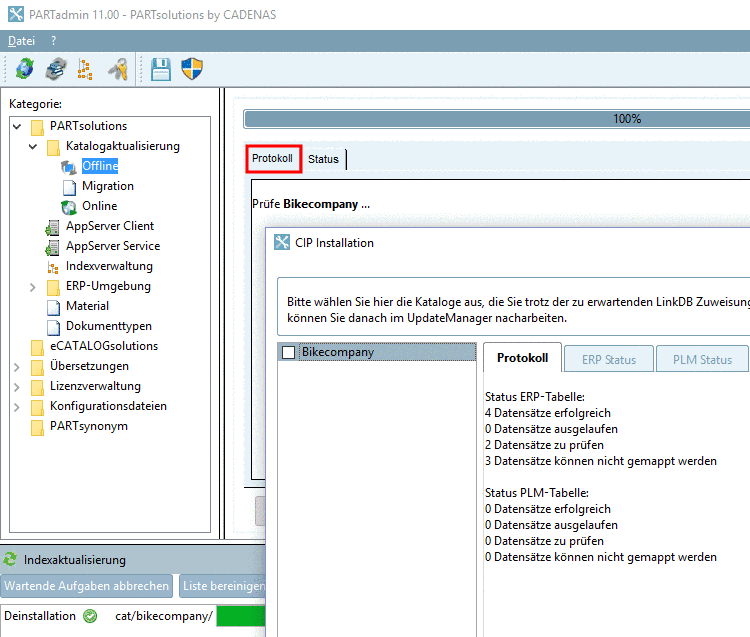
Task: Click the green cat/bikecompany progress bar
Action: (241, 616)
